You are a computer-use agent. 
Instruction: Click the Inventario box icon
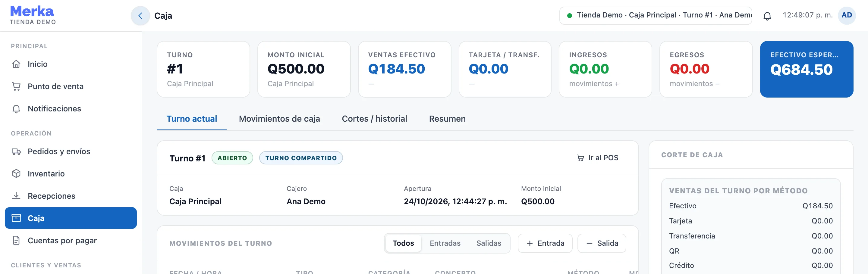(16, 174)
